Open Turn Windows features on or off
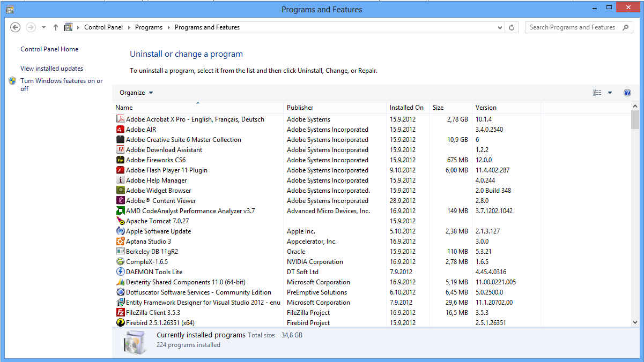 coord(61,85)
